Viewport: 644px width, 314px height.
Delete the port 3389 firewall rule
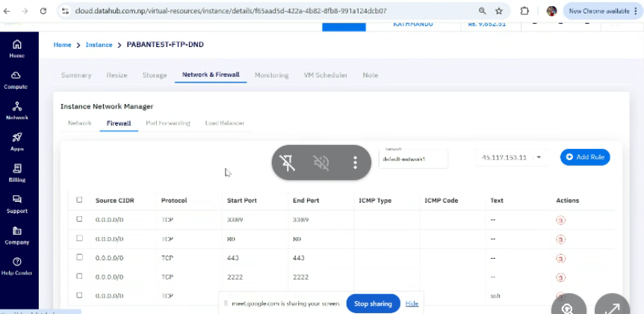coord(560,220)
